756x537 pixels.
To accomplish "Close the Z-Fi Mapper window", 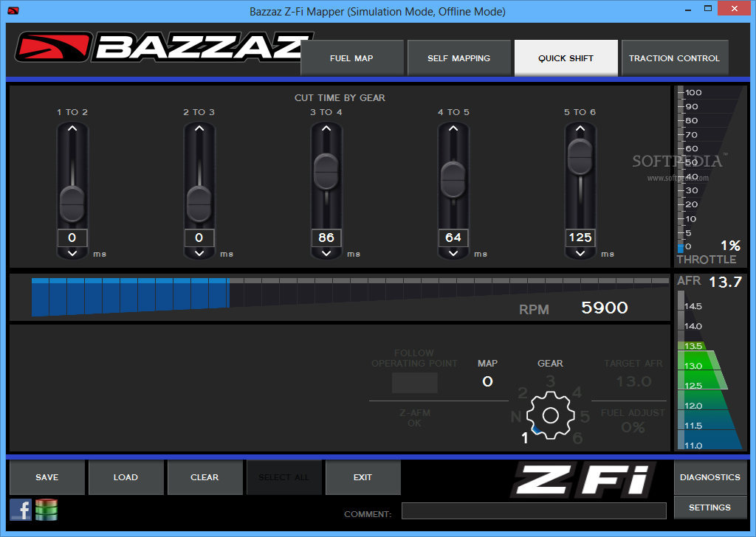I will tap(735, 9).
